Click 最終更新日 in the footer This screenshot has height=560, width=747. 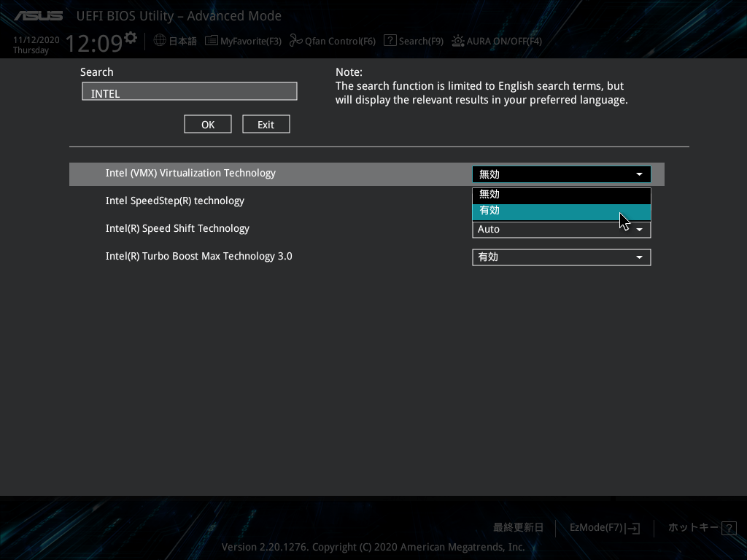[518, 528]
